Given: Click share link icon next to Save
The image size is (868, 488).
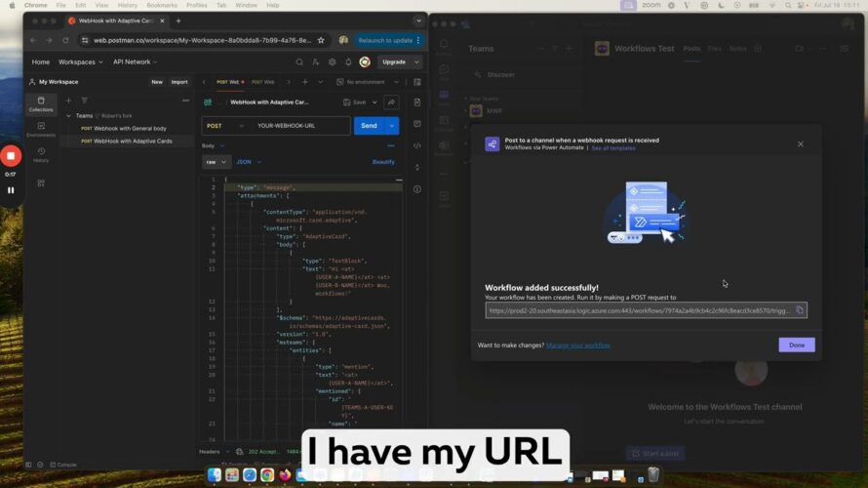Looking at the screenshot, I should pyautogui.click(x=391, y=102).
